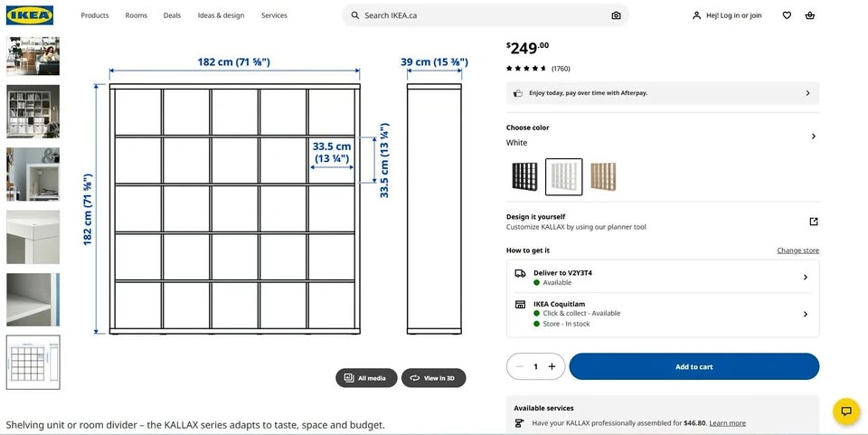
Task: Open visual search camera icon
Action: click(616, 15)
